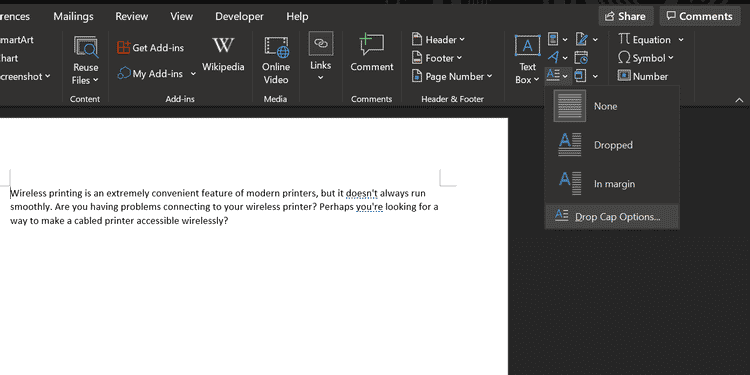Screen dimensions: 750x375
Task: Launch the Wikipedia add-in
Action: 223,54
